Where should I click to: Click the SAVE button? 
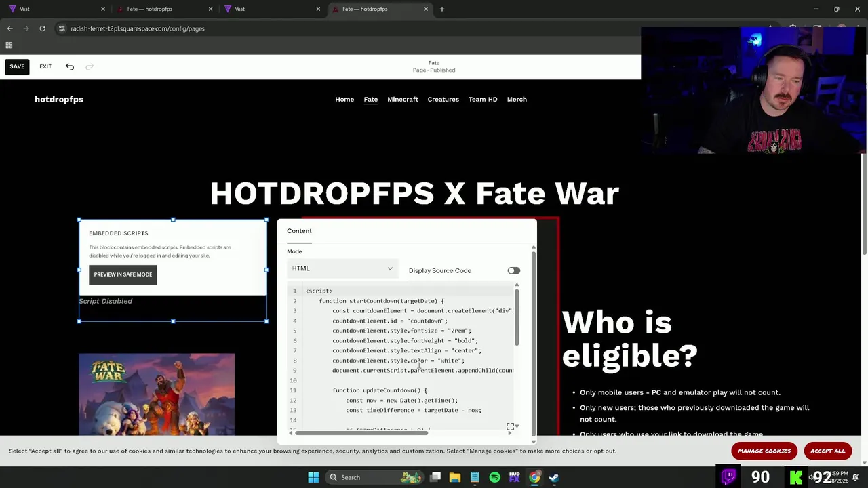[x=17, y=66]
